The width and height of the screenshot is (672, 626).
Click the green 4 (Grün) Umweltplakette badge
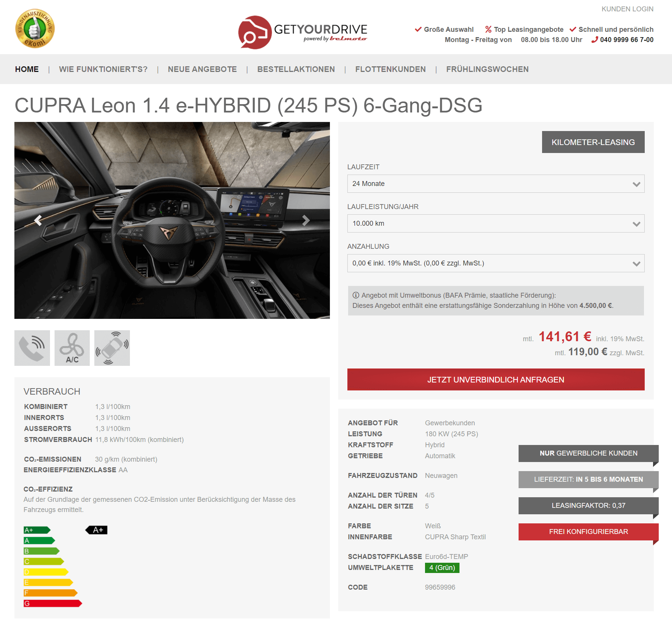tap(442, 568)
